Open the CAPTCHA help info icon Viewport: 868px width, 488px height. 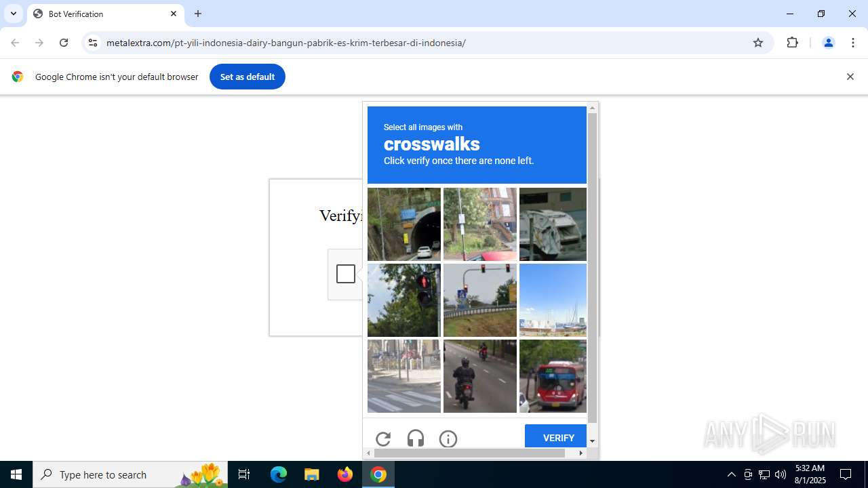[448, 439]
